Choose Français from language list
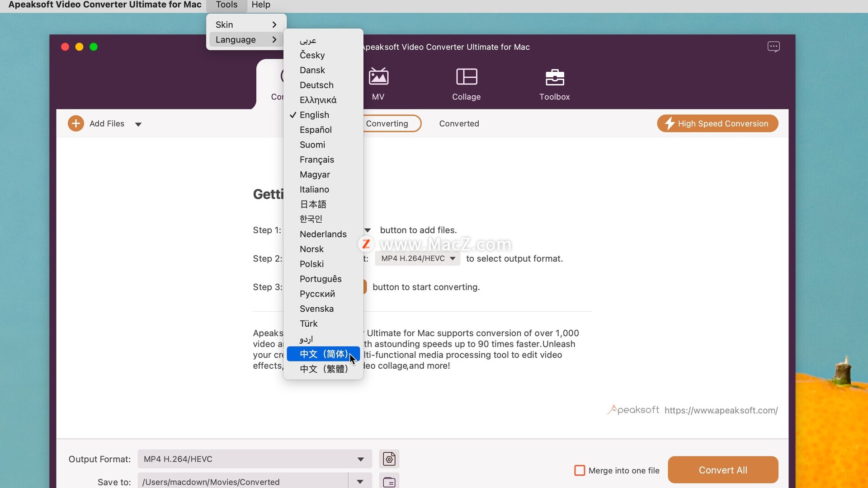The height and width of the screenshot is (488, 868). (x=323, y=160)
